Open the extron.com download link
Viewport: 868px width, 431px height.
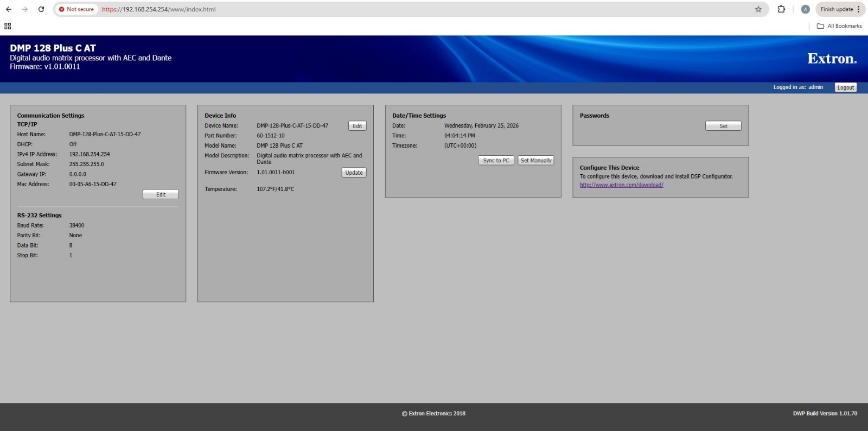(x=621, y=185)
